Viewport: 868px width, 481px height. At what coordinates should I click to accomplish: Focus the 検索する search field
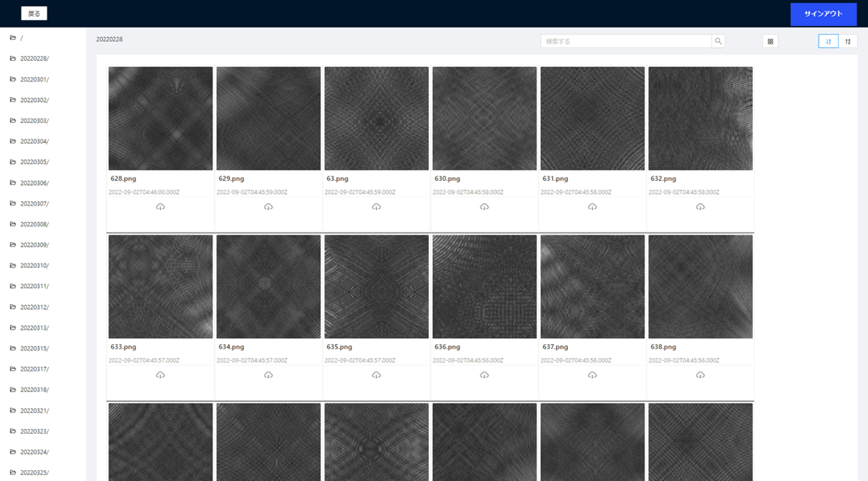click(x=626, y=41)
